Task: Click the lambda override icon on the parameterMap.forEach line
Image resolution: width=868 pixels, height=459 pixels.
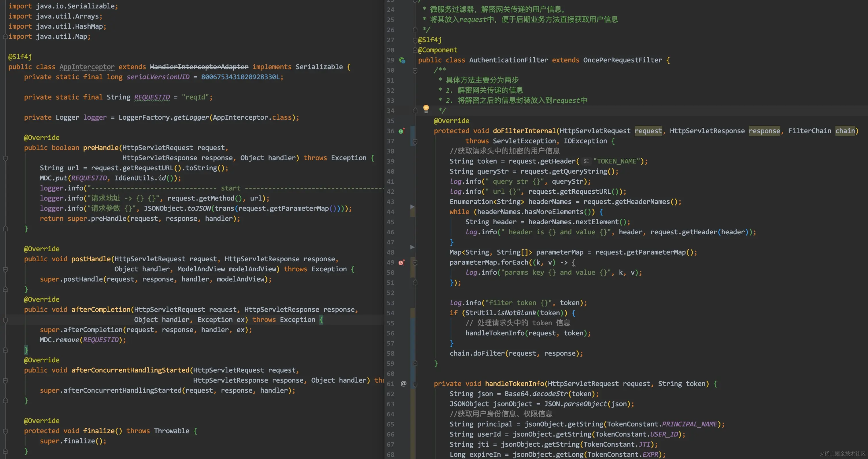Action: [402, 262]
